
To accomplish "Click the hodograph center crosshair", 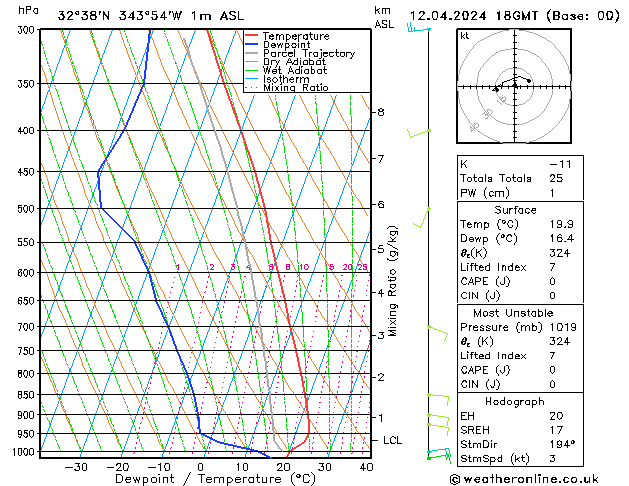I will 515,86.
